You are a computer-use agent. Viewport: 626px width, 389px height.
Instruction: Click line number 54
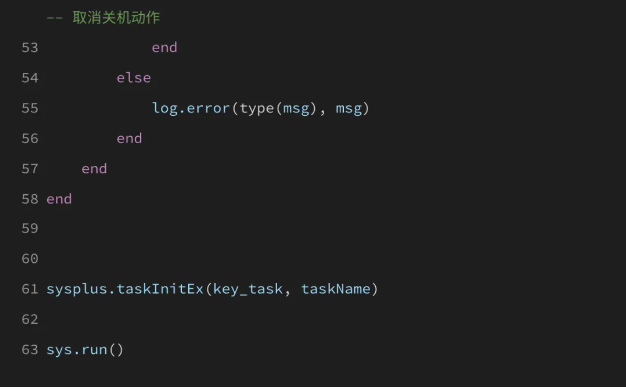click(30, 78)
